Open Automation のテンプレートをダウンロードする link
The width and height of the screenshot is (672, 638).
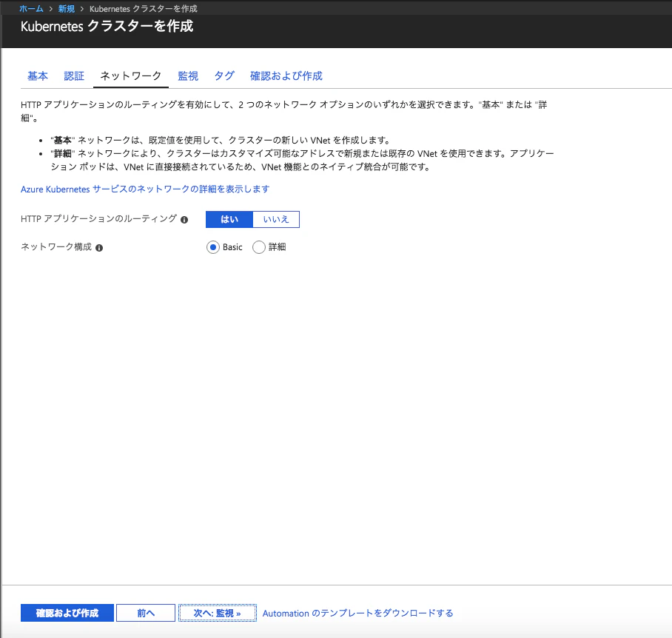coord(358,613)
